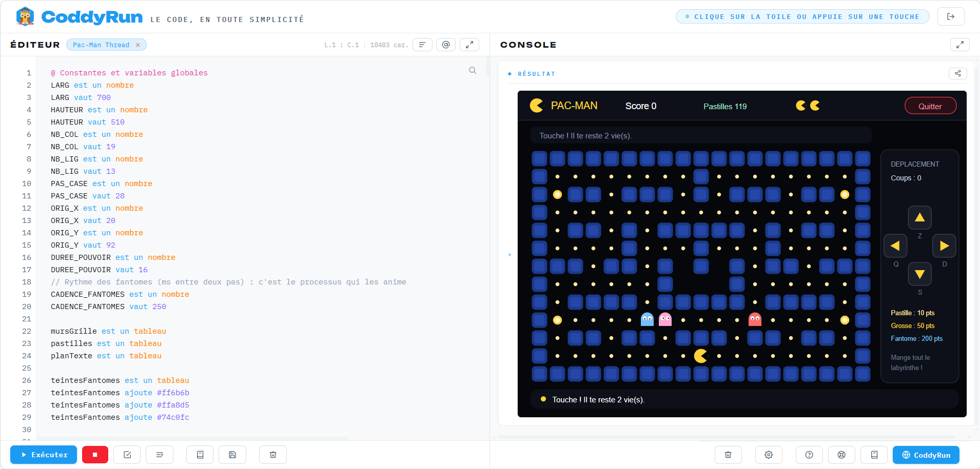This screenshot has width=980, height=469.
Task: Click the 'Grosse : 50 pts' legend text
Action: coord(912,326)
